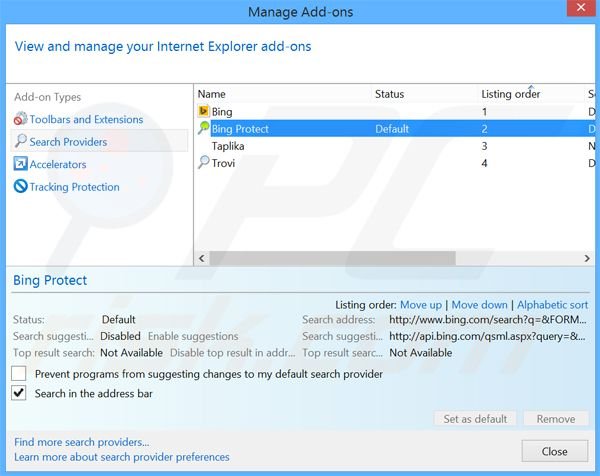The height and width of the screenshot is (476, 600).
Task: Close the Manage Add-ons window with X
Action: 581,8
